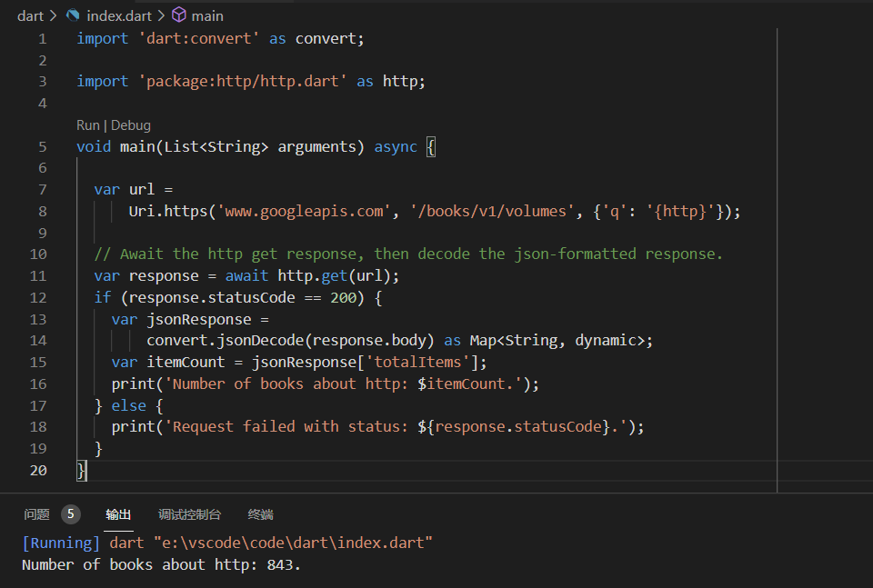
Task: Open the 调试控制台 (Debug Console) tab
Action: (x=189, y=514)
